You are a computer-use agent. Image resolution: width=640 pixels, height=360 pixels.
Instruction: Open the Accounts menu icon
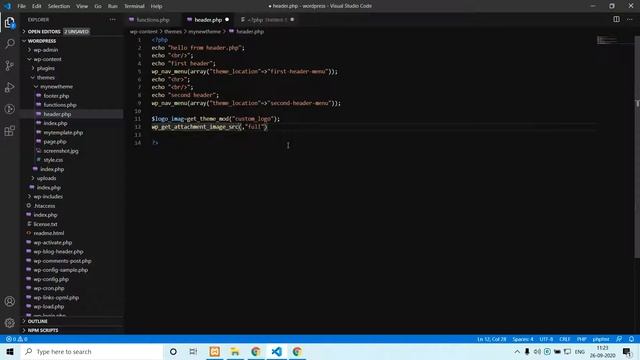tap(10, 301)
